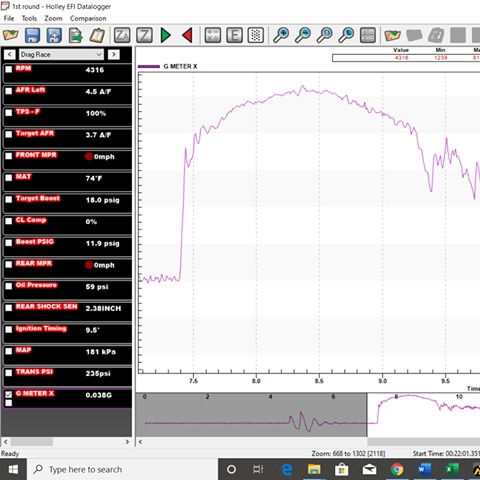
Task: Enable the Oil Pressure channel checkbox
Action: [9, 286]
